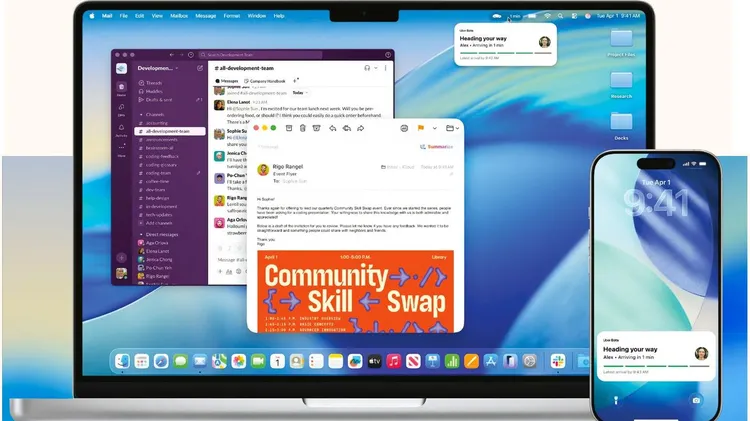Click the Summarize button in the email
The width and height of the screenshot is (750, 421).
tap(439, 146)
